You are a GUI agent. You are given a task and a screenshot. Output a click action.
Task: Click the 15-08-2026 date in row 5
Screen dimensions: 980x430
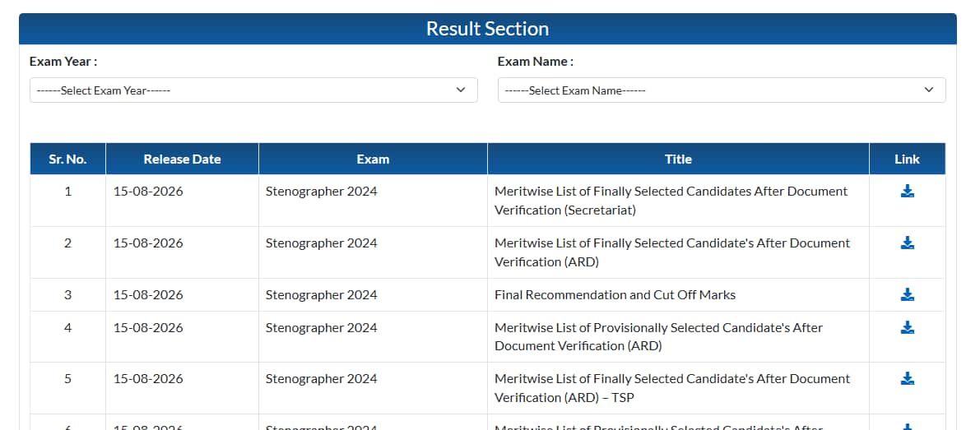coord(148,379)
